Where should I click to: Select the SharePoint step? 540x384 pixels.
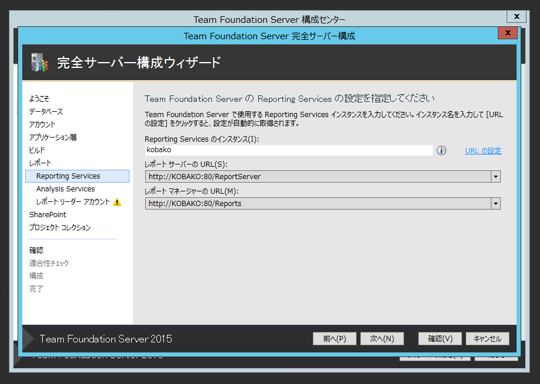click(x=48, y=215)
